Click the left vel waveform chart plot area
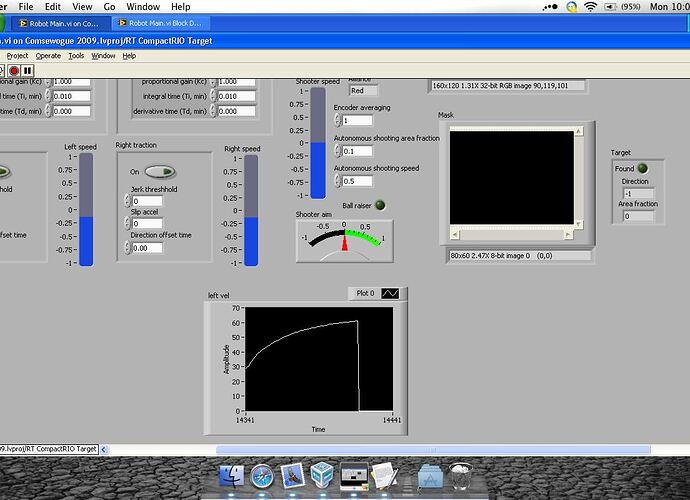The height and width of the screenshot is (500, 690). tap(319, 359)
